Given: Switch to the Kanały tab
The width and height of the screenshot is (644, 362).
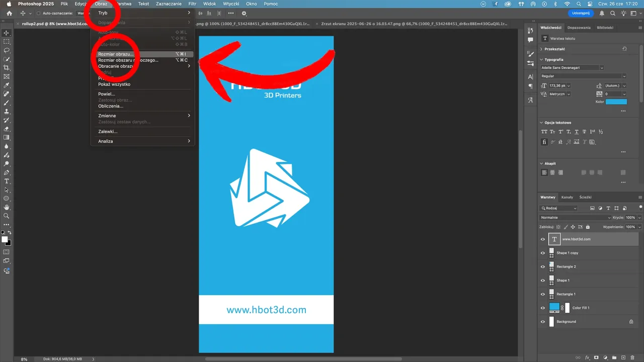Looking at the screenshot, I should click(x=567, y=197).
